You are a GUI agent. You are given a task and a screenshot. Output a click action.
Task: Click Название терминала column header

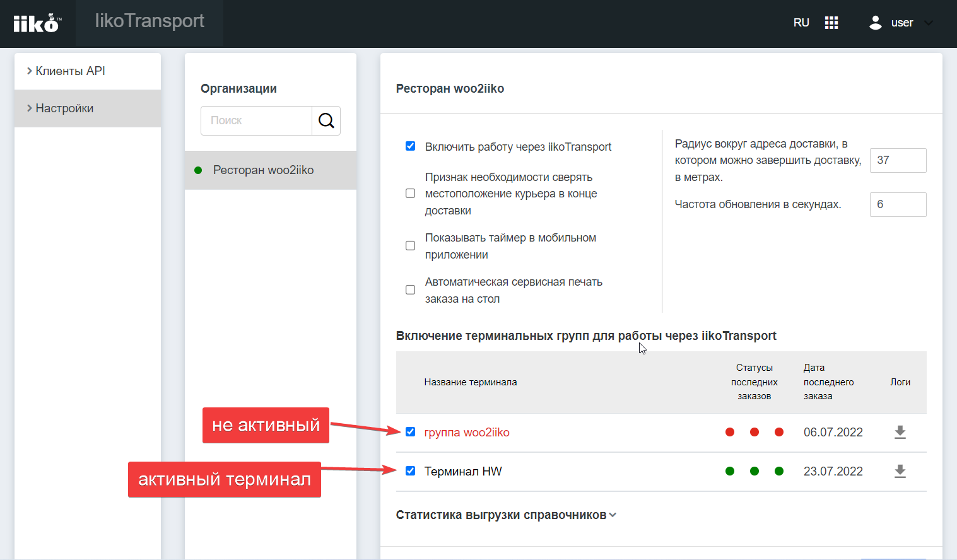[471, 382]
